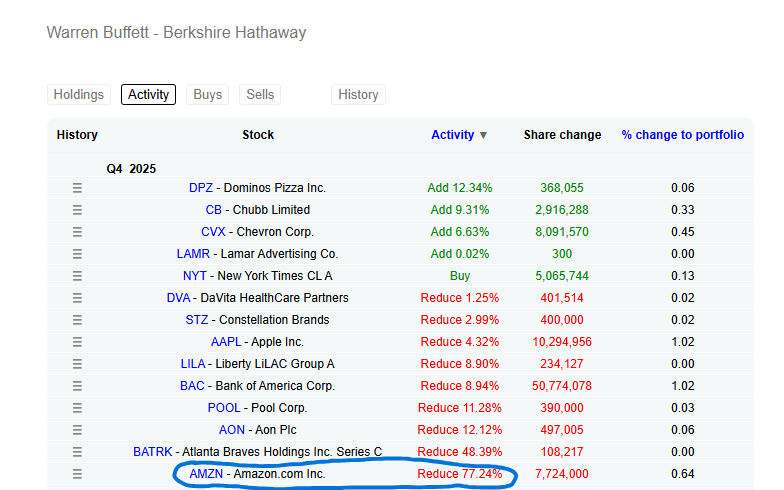The width and height of the screenshot is (784, 490).
Task: Open the DVA ticker link
Action: click(x=178, y=298)
